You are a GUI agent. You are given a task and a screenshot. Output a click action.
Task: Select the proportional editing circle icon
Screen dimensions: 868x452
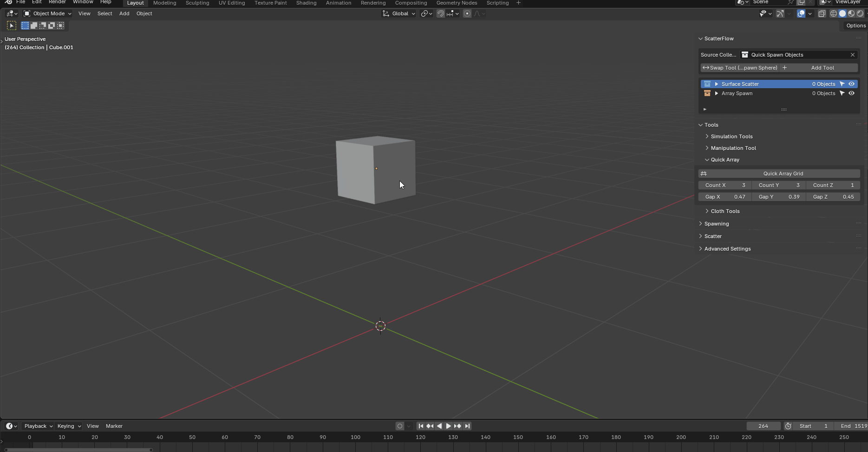pyautogui.click(x=467, y=13)
